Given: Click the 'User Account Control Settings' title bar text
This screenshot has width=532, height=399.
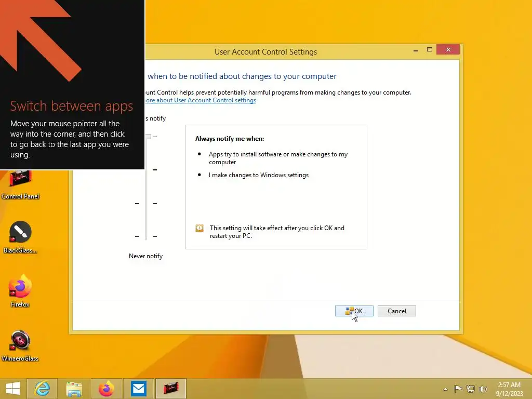Looking at the screenshot, I should point(265,52).
